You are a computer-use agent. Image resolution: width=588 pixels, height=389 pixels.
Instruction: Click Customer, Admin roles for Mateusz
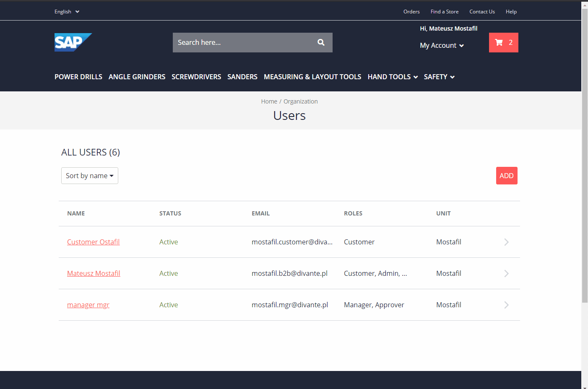pos(375,273)
